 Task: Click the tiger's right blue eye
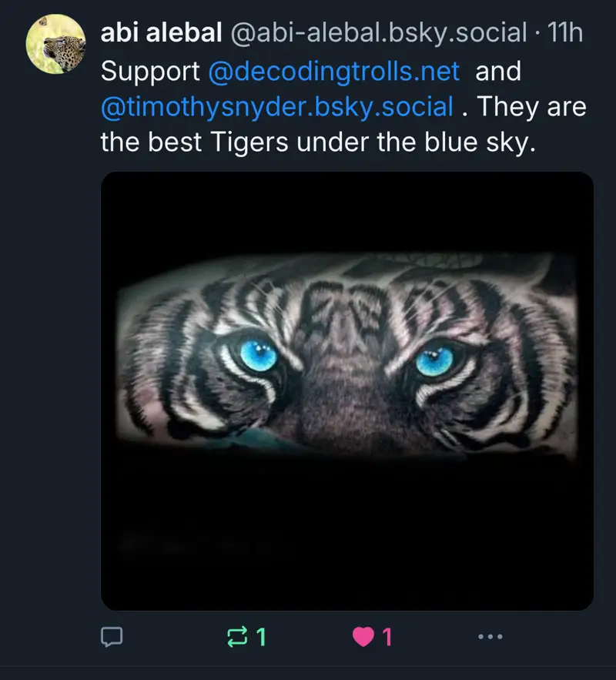click(436, 359)
